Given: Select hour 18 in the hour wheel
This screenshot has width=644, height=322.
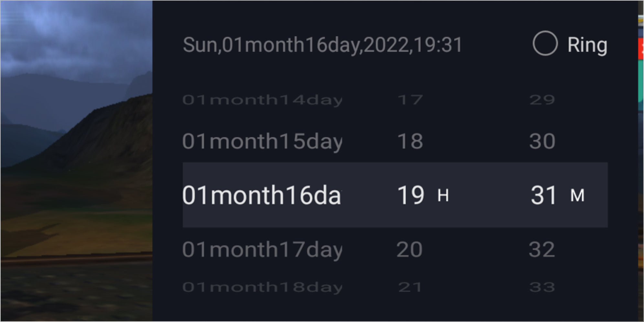Looking at the screenshot, I should [410, 141].
